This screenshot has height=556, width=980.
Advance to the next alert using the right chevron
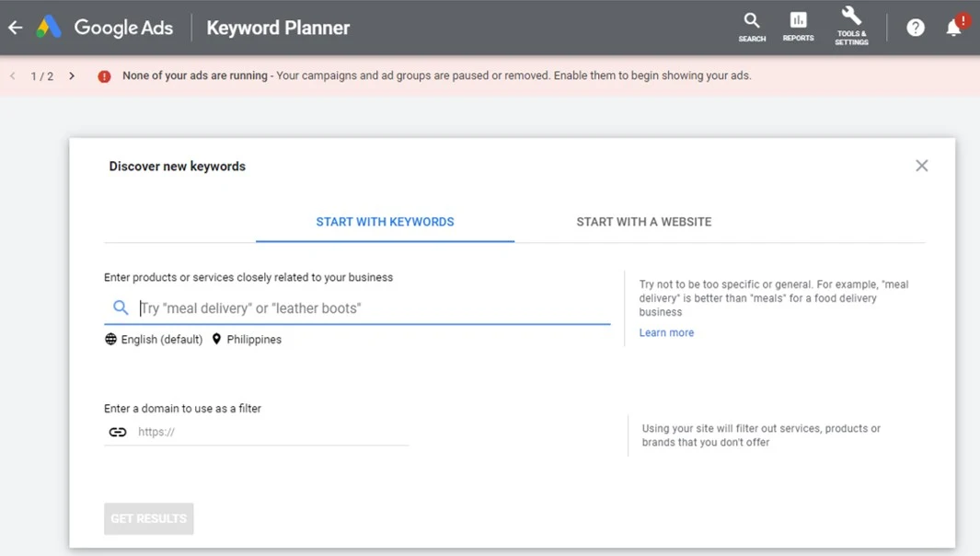coord(71,76)
